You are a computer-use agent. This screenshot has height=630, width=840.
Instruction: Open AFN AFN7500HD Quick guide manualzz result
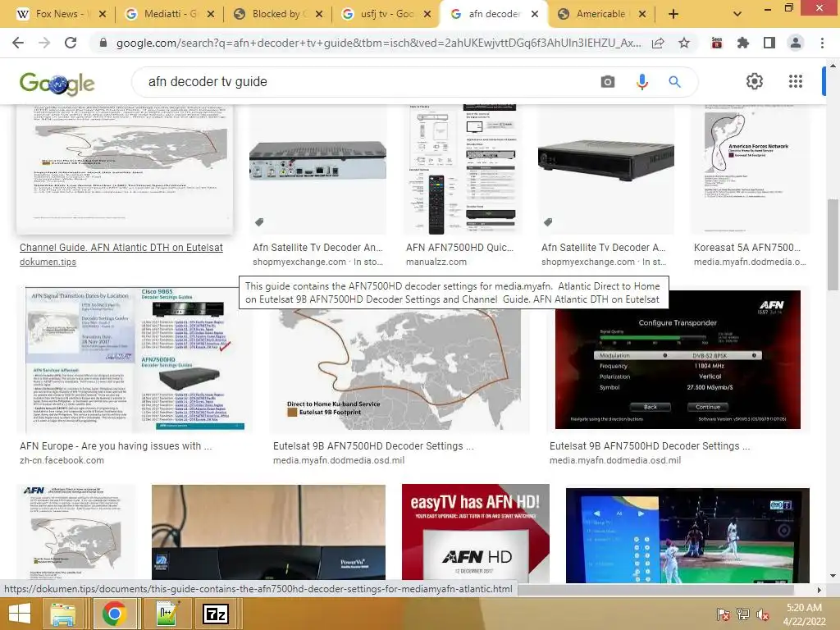459,248
